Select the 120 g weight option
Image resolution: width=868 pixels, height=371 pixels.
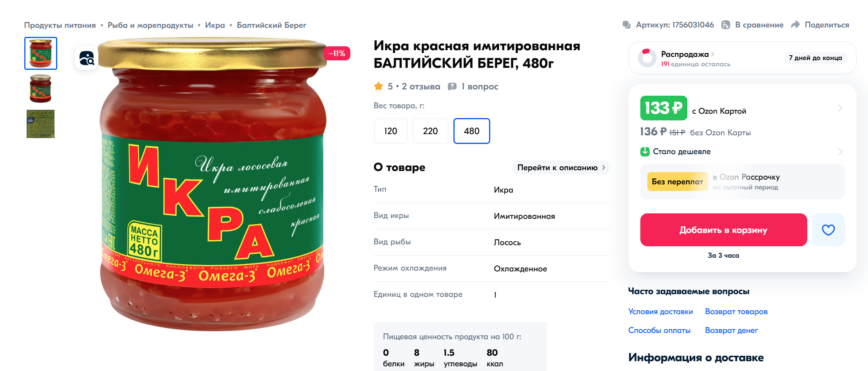click(x=391, y=131)
